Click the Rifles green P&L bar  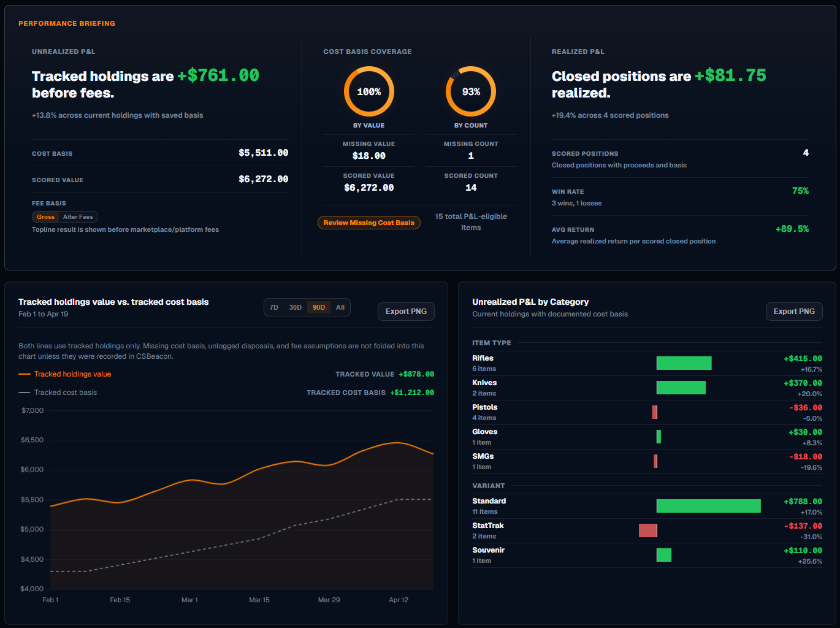684,363
